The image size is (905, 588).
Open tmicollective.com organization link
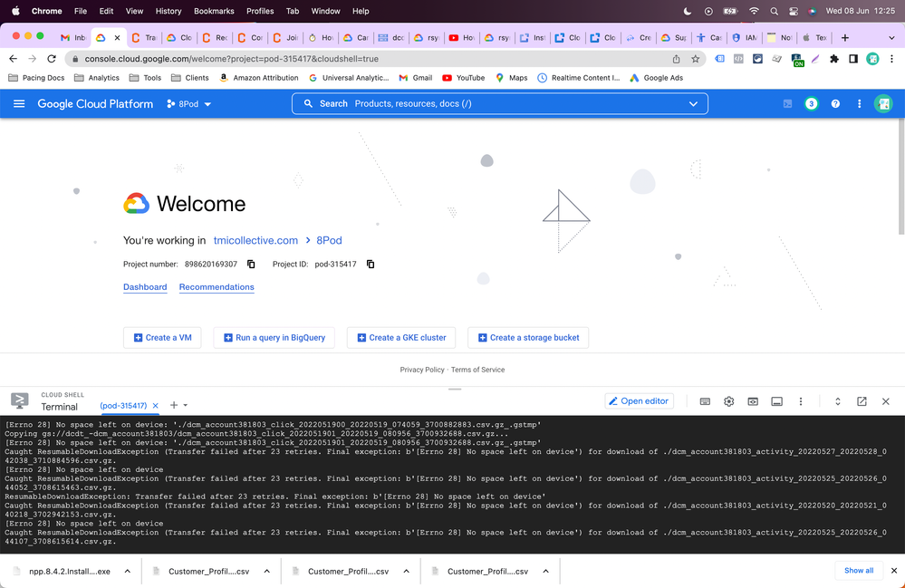coord(255,241)
